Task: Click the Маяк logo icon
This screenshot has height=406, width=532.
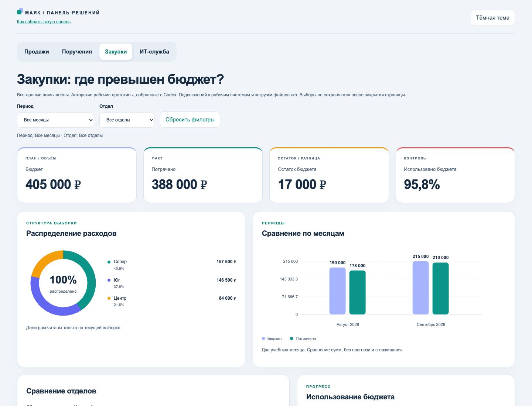Action: click(x=20, y=11)
